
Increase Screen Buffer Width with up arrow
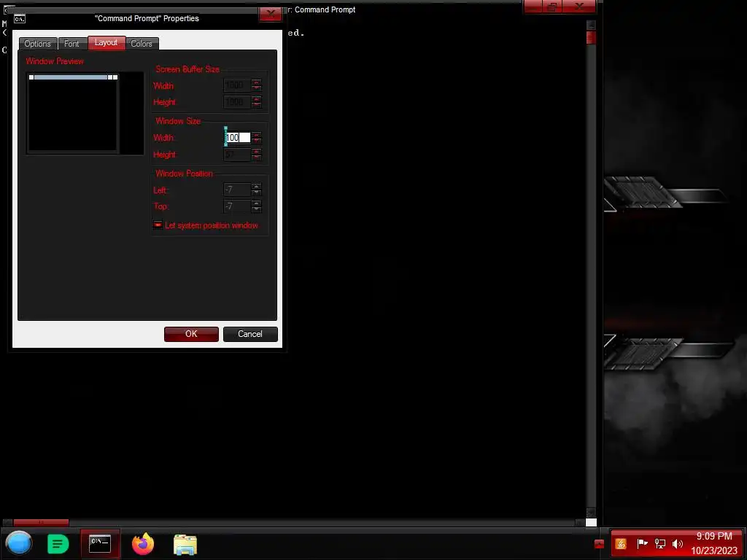pyautogui.click(x=256, y=82)
